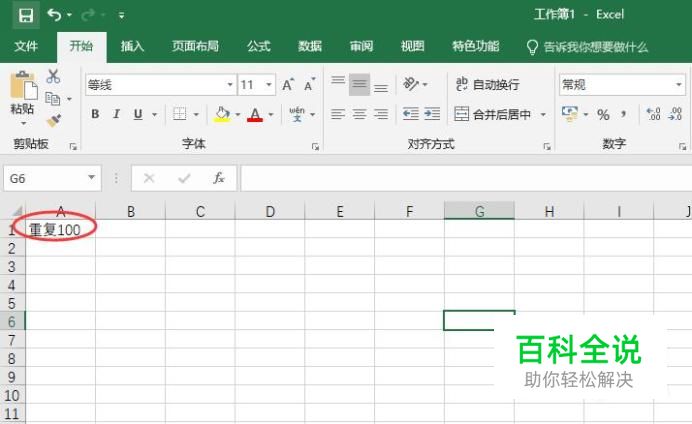Apply accounting number format icon
The width and height of the screenshot is (692, 424).
pos(570,114)
